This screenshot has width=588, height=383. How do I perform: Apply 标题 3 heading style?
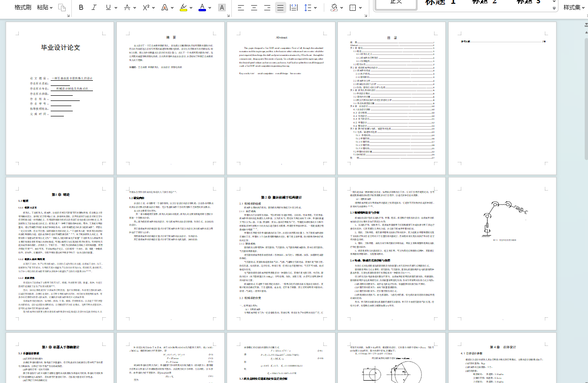pyautogui.click(x=528, y=3)
